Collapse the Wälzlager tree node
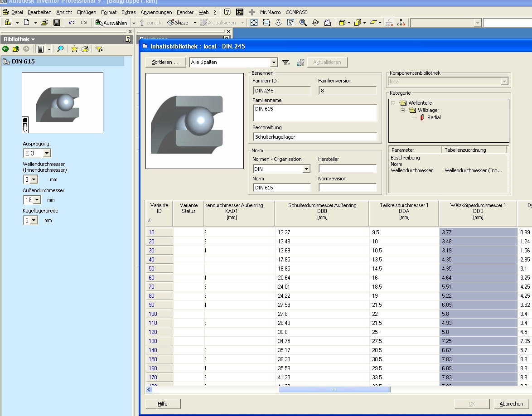Screen dimensions: 532x416 [x=403, y=110]
